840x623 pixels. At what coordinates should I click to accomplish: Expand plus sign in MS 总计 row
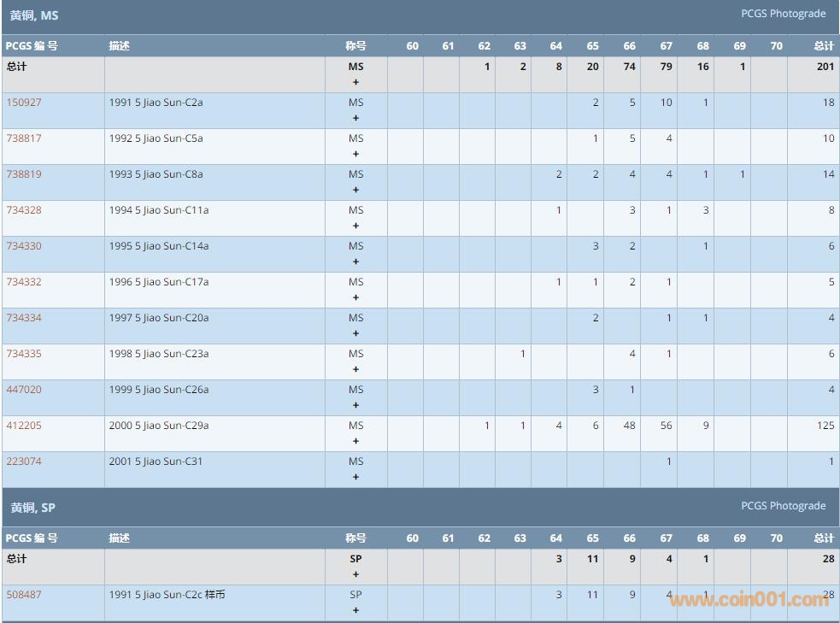click(x=355, y=83)
